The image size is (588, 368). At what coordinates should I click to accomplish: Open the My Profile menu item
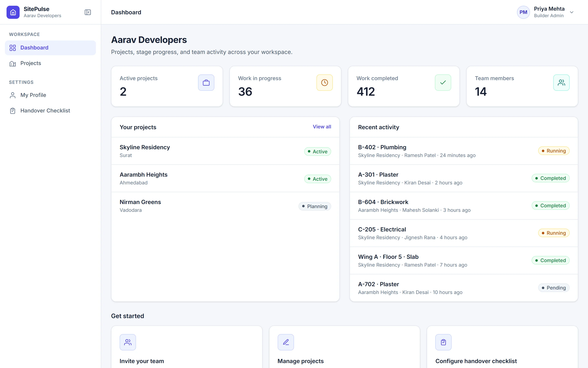[50, 95]
